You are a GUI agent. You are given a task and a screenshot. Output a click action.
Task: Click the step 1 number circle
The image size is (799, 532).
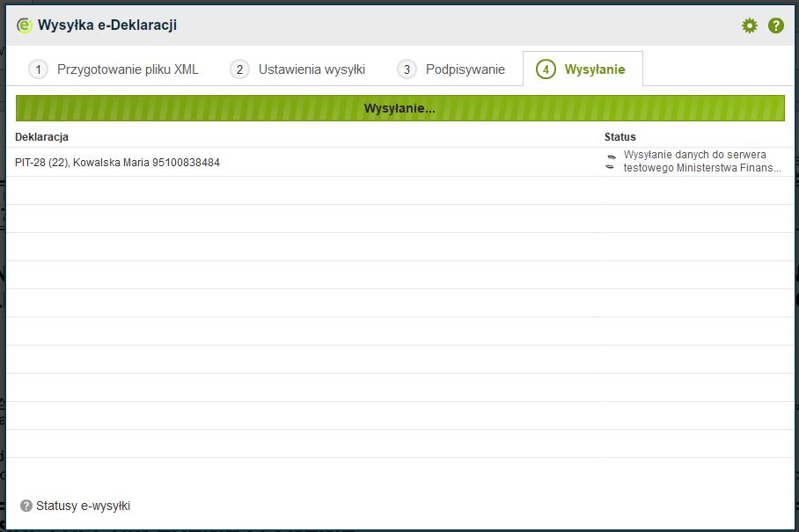point(38,69)
